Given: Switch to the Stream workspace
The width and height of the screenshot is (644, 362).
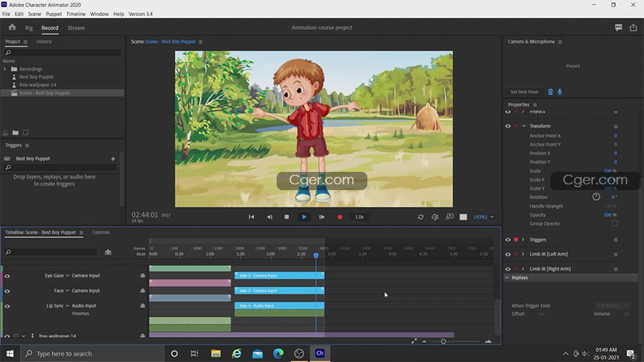Looking at the screenshot, I should [76, 28].
